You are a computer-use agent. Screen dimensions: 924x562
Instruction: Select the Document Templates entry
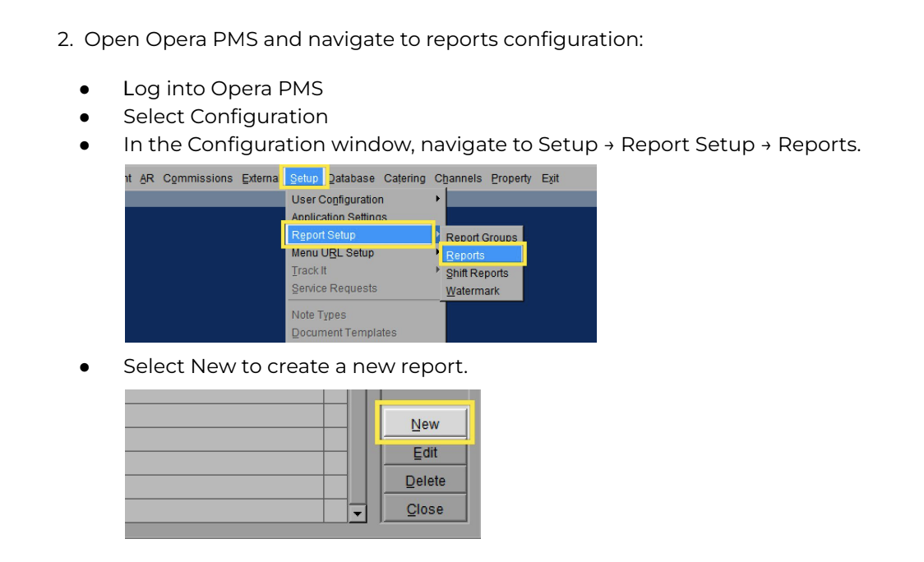tap(365, 332)
